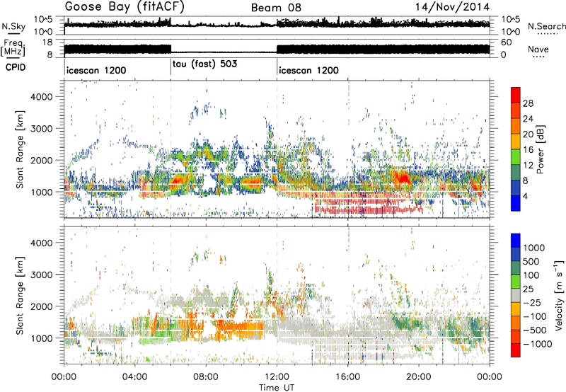Viewport: 566px width, 392px height.
Task: Click the '60' tick on the Nave axis
Action: point(507,42)
